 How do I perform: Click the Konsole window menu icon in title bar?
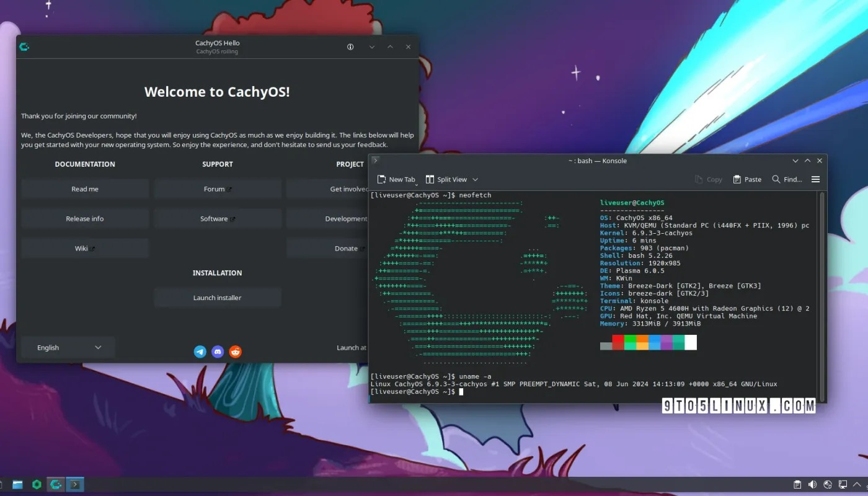[375, 161]
